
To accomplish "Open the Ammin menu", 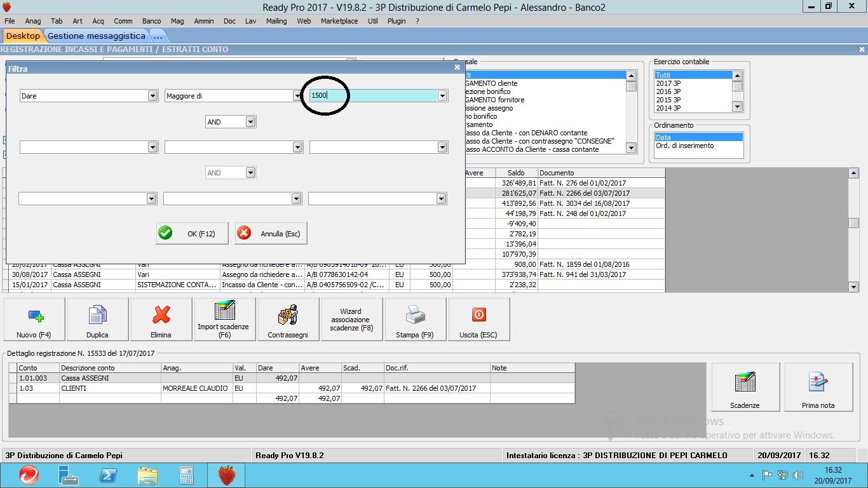I will 204,21.
